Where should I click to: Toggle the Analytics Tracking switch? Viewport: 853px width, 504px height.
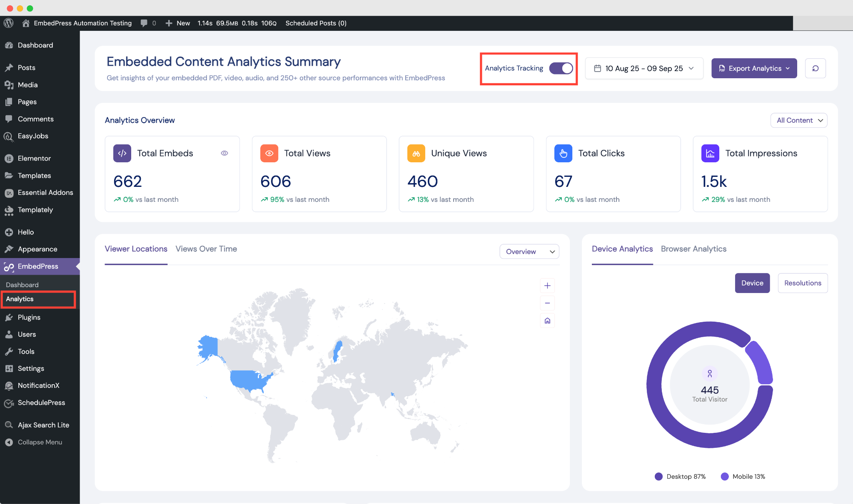561,68
